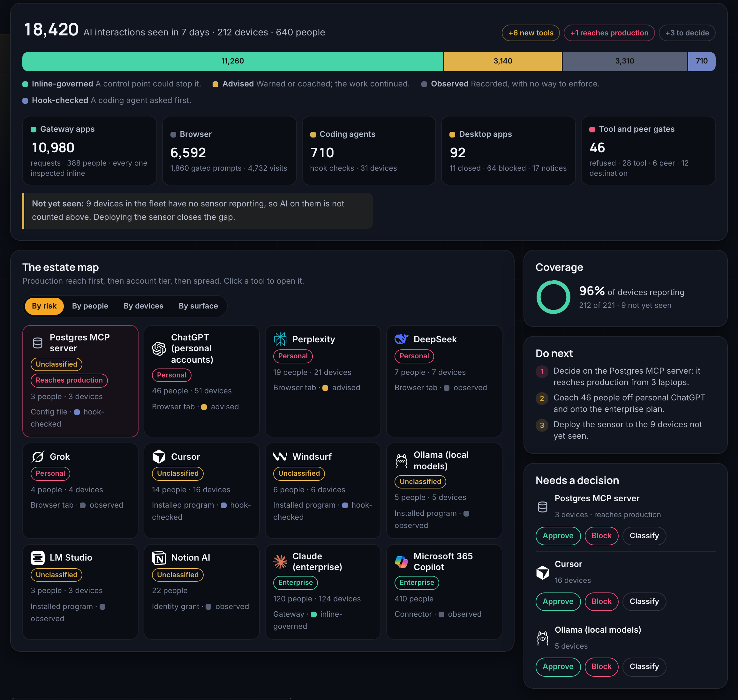The width and height of the screenshot is (738, 700).
Task: Switch estate map to By people
Action: click(90, 306)
